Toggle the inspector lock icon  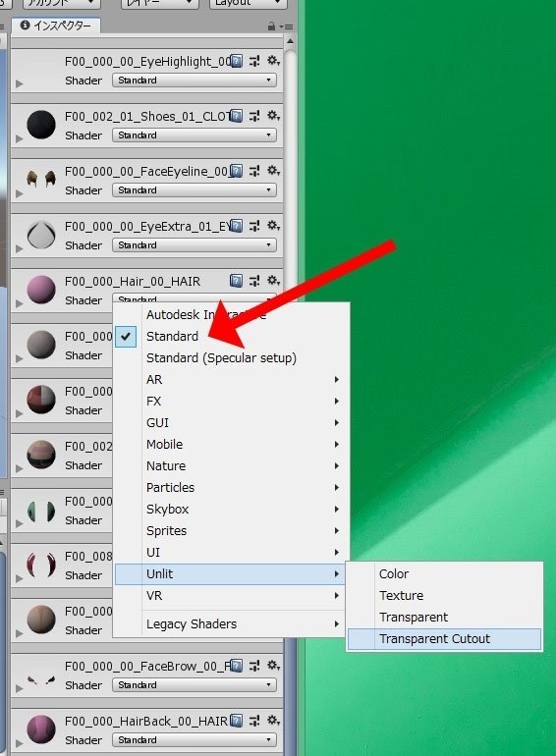pos(271,27)
